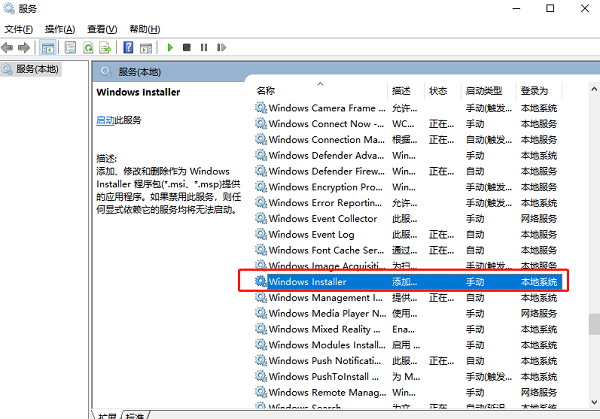Click Ena... description of Windows Mixed Reality

coord(403,329)
